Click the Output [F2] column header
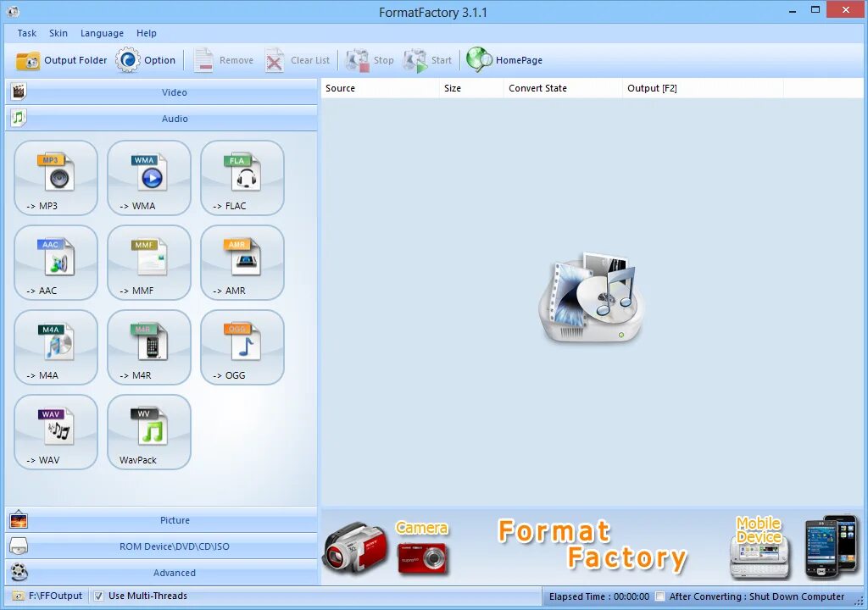868x610 pixels. [x=703, y=88]
